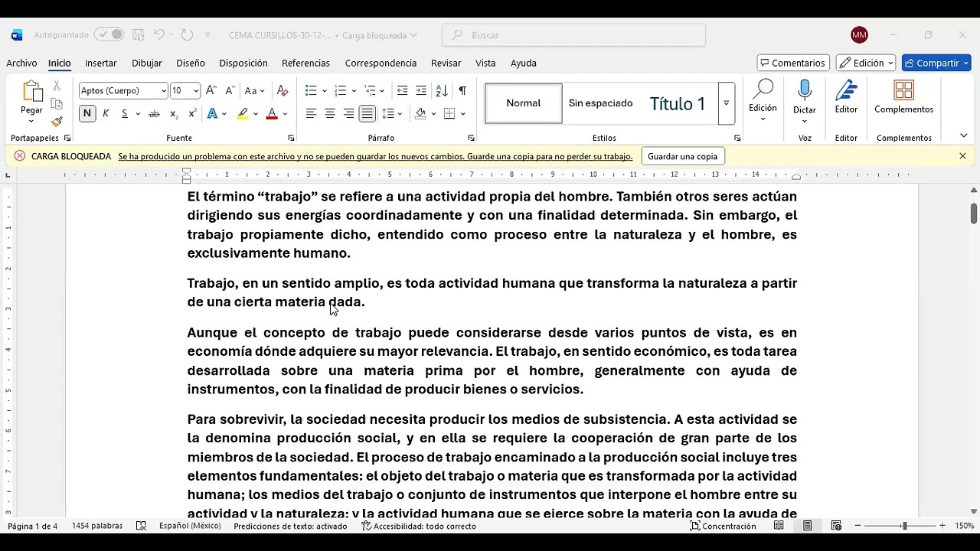Click the increase indent icon

pos(421,90)
